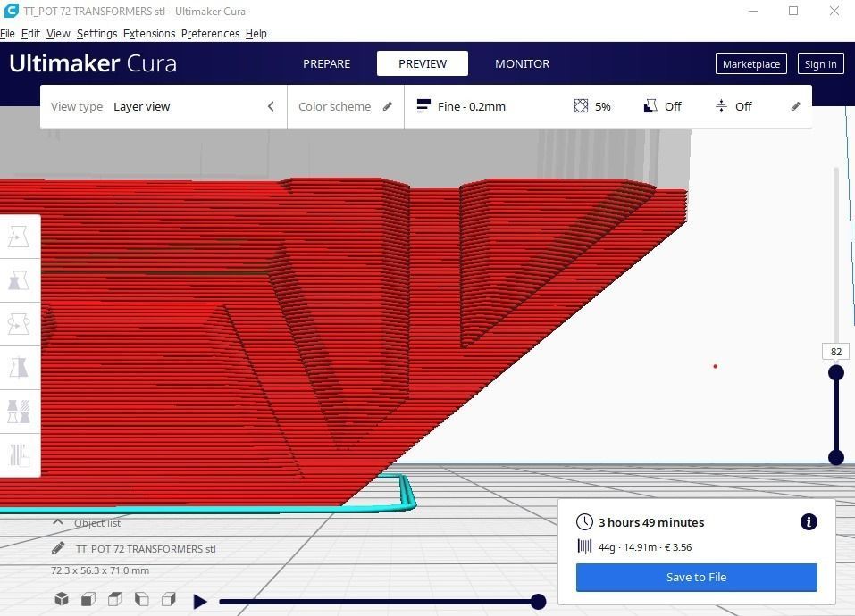This screenshot has height=616, width=855.
Task: Click the Fine 0.2mm layer profile icon
Action: [x=423, y=106]
